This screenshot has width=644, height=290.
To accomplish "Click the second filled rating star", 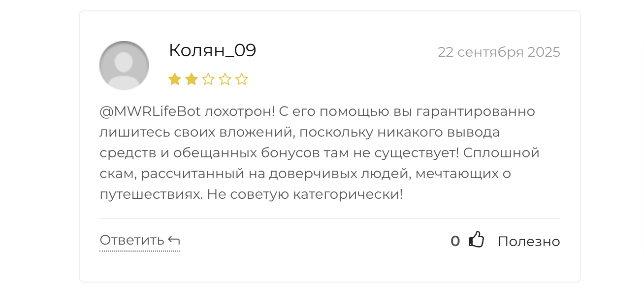I will pyautogui.click(x=192, y=79).
